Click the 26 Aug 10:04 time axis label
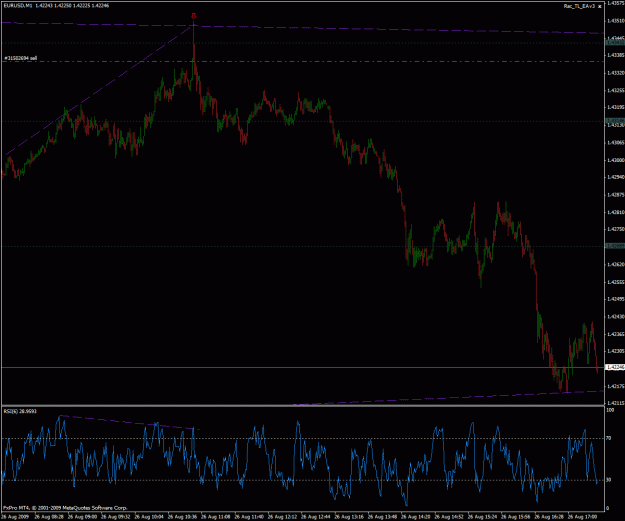 pyautogui.click(x=149, y=517)
